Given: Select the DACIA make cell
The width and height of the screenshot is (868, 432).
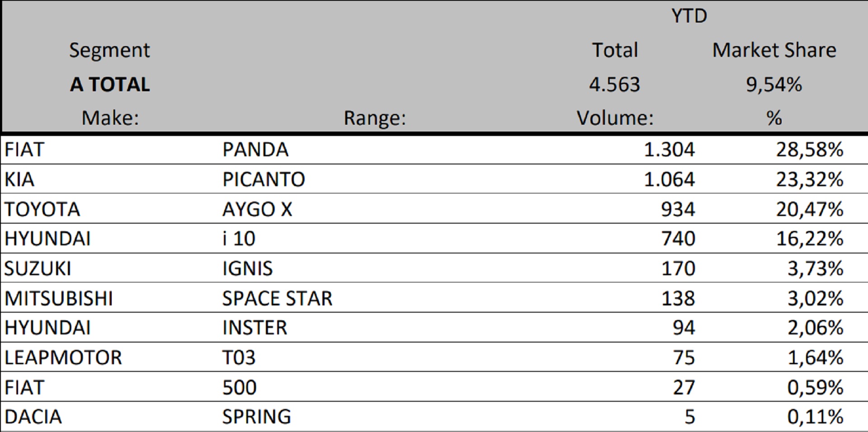Looking at the screenshot, I should 33,417.
